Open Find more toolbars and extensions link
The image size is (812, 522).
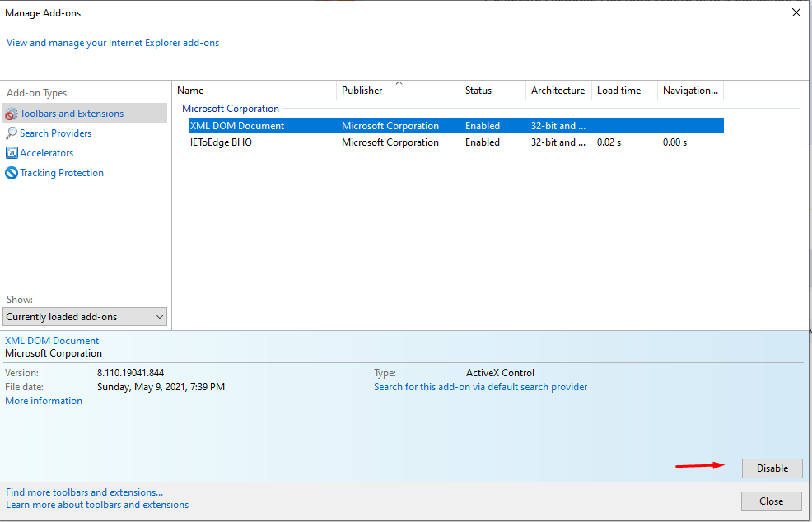point(84,492)
